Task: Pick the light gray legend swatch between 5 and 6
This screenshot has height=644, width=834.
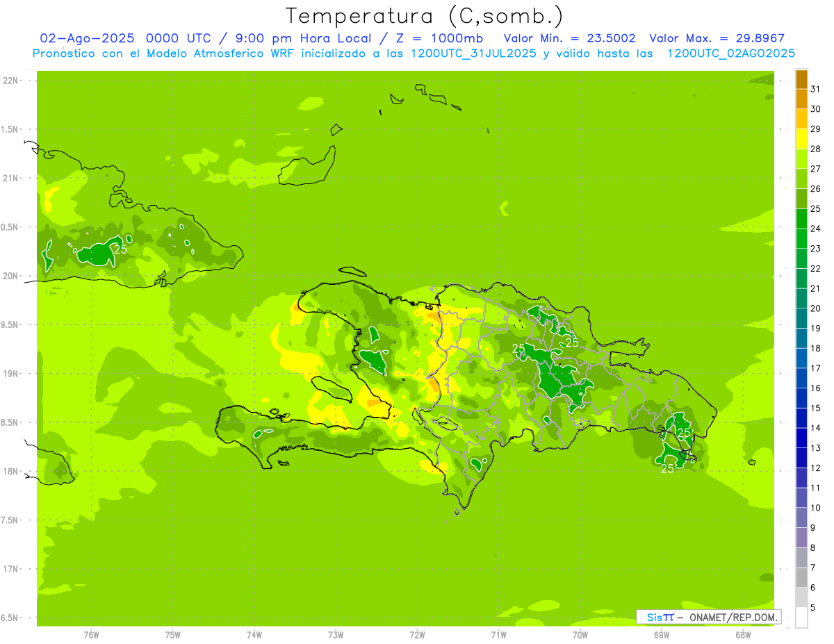Action: pyautogui.click(x=801, y=597)
